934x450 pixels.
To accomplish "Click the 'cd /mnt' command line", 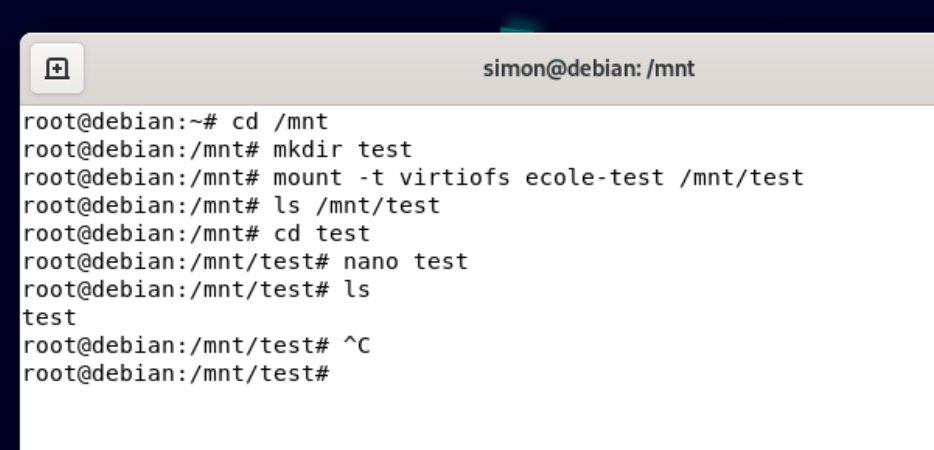I will (176, 122).
